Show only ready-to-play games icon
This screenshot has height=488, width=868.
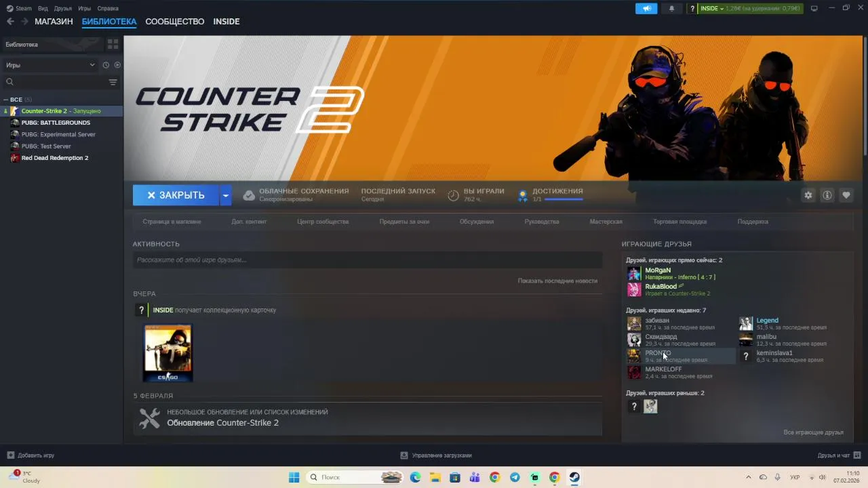(117, 65)
